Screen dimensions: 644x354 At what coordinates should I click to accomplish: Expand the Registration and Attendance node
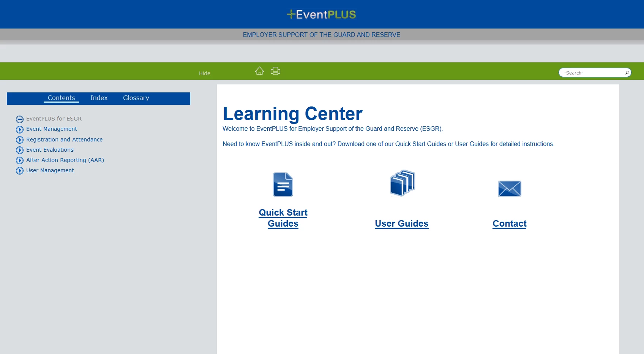coord(20,140)
